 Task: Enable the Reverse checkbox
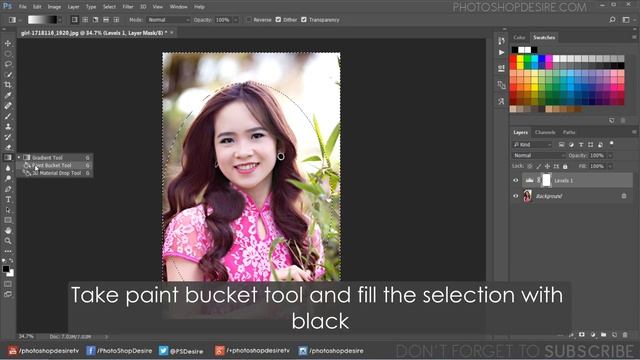(249, 20)
